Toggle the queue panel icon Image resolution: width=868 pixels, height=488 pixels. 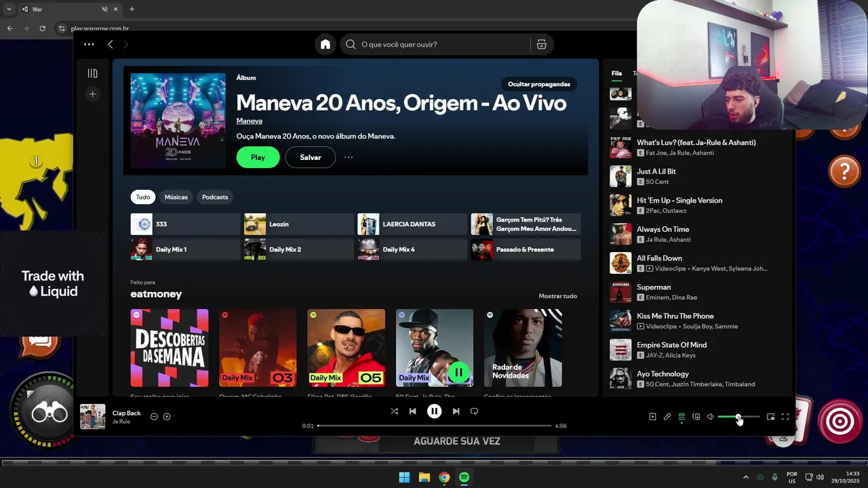coord(682,417)
